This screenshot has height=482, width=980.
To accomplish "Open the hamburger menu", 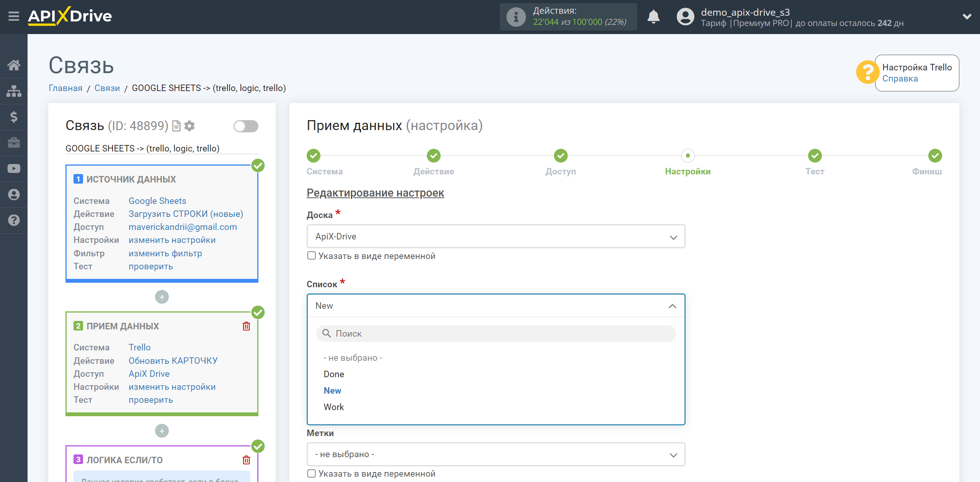I will 14,16.
